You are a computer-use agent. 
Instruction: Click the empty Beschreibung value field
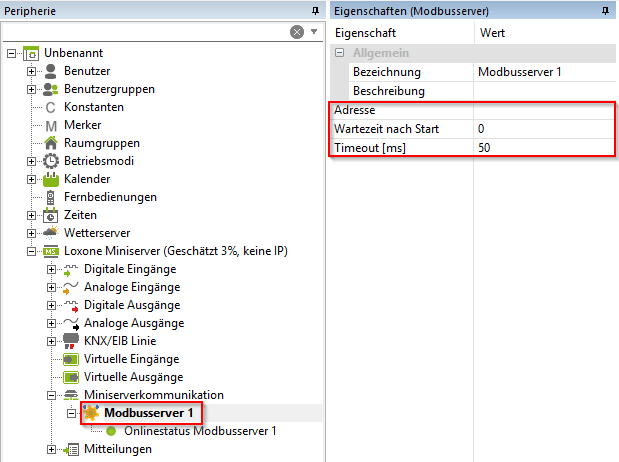(x=545, y=91)
